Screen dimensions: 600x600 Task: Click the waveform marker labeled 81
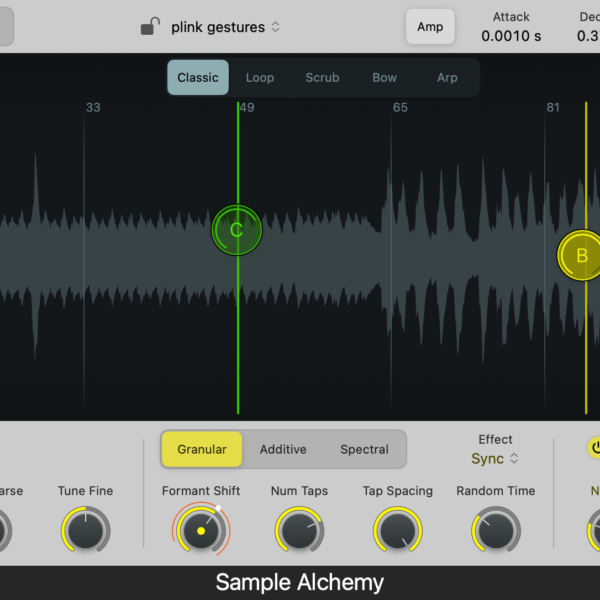[x=553, y=108]
